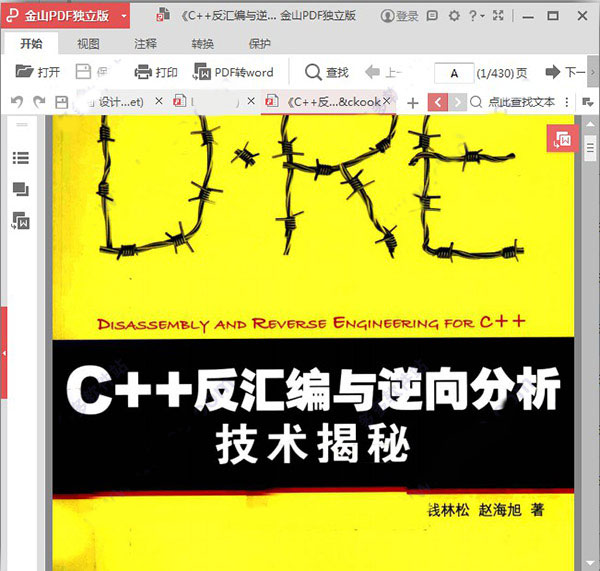Go to next page arrow 下一
The width and height of the screenshot is (600, 571).
tap(565, 72)
